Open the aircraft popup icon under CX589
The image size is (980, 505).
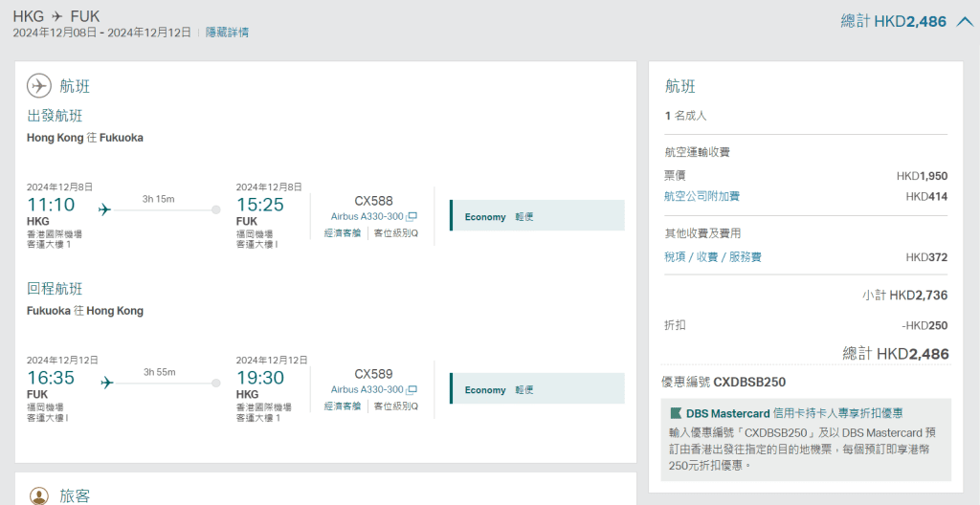tap(412, 390)
